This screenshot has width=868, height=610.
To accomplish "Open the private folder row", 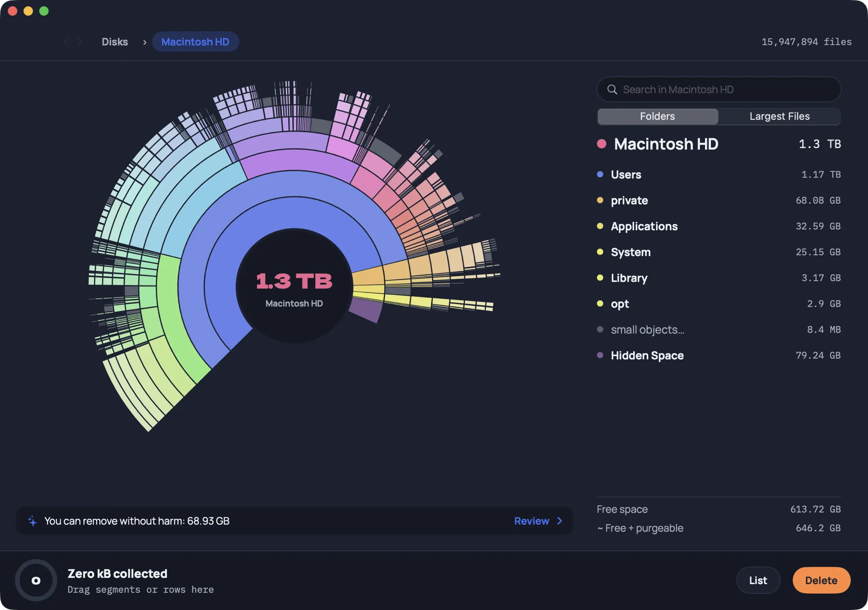I will (x=719, y=200).
